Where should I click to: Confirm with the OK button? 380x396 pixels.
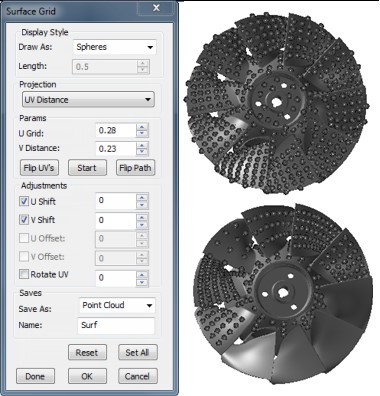(x=87, y=376)
